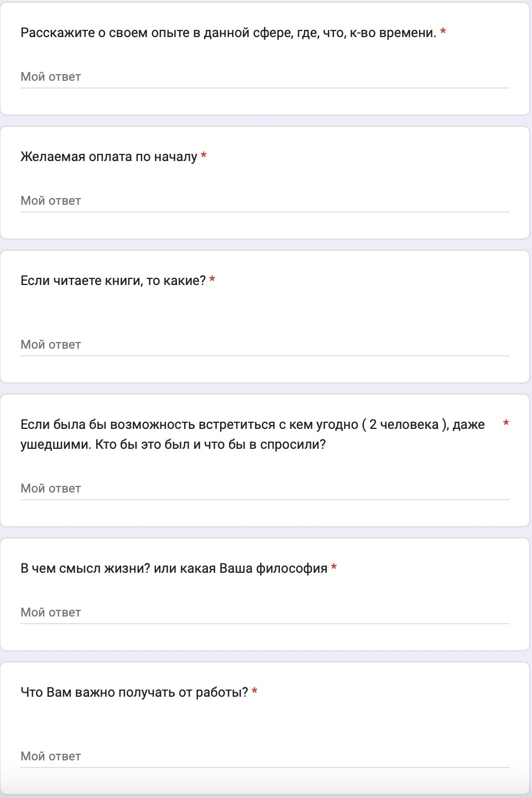Click the red asterisk of the two-people question

(x=506, y=424)
